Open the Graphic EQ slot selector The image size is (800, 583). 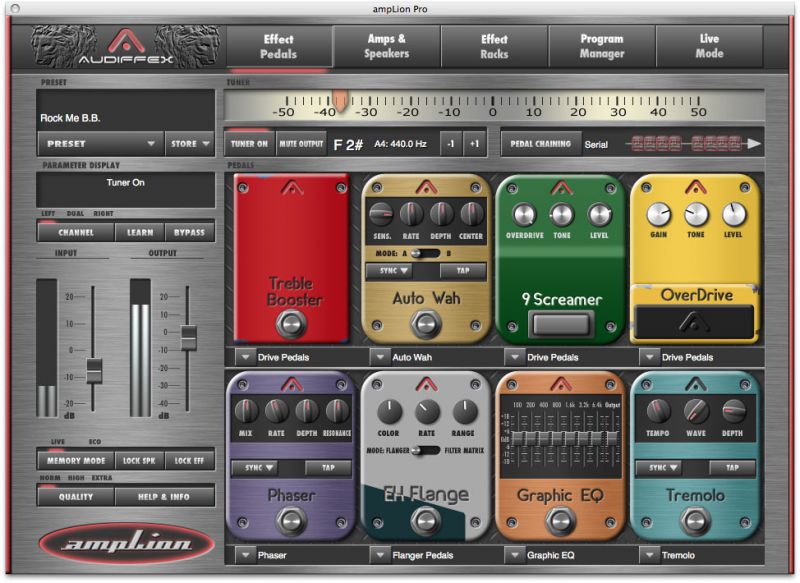click(515, 555)
